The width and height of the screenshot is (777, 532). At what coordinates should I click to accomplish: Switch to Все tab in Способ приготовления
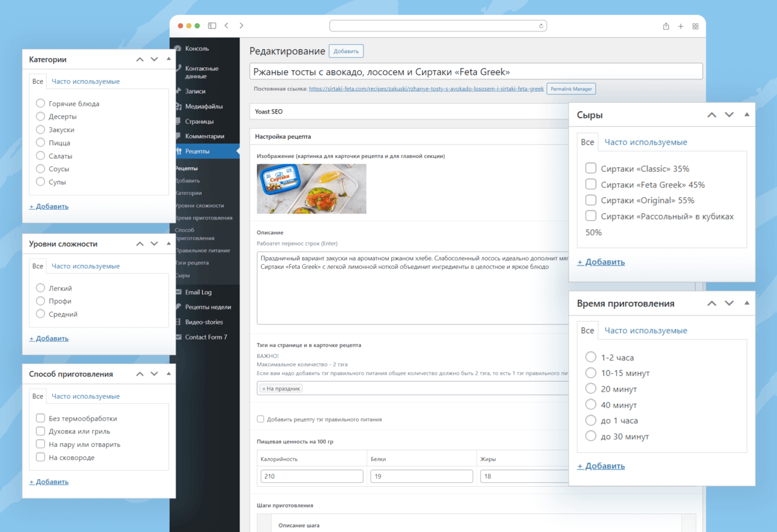point(38,396)
